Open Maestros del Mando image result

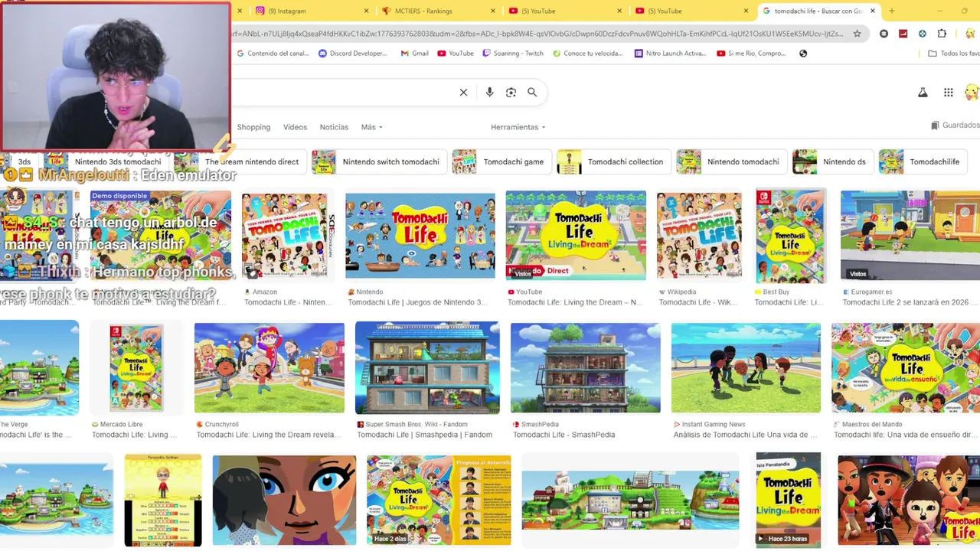click(906, 368)
